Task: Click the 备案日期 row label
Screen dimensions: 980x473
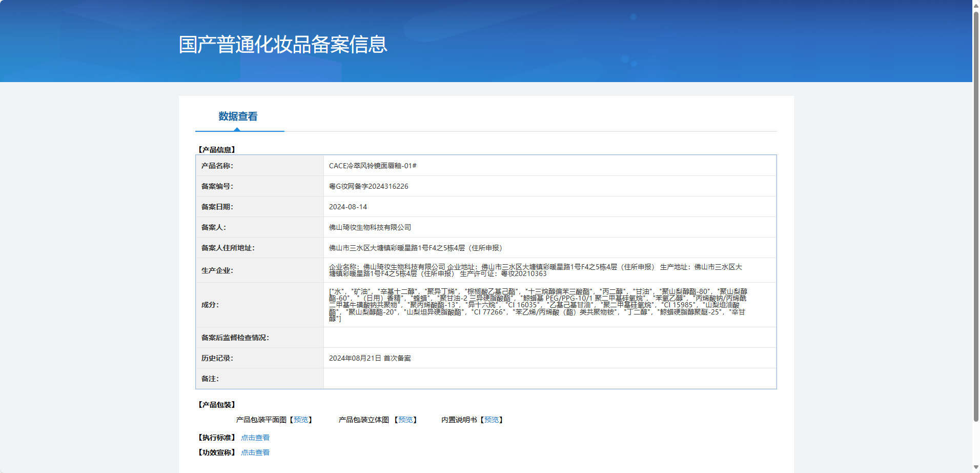Action: (217, 207)
